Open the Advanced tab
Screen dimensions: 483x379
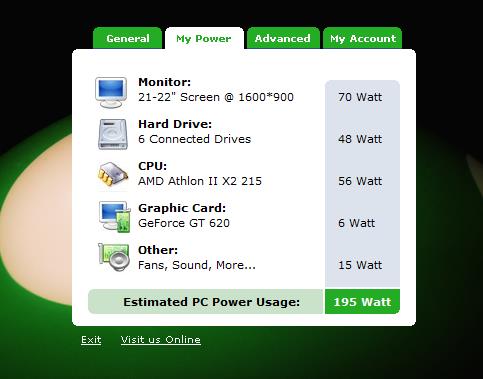pyautogui.click(x=283, y=38)
